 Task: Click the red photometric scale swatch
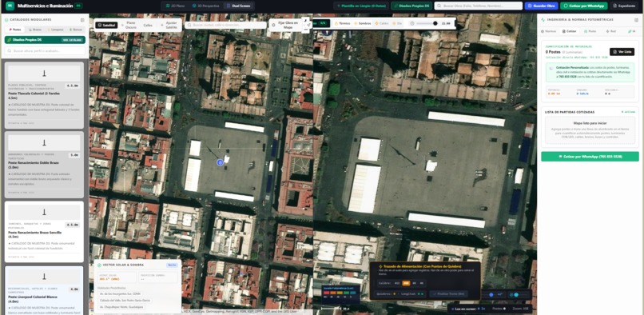click(327, 293)
